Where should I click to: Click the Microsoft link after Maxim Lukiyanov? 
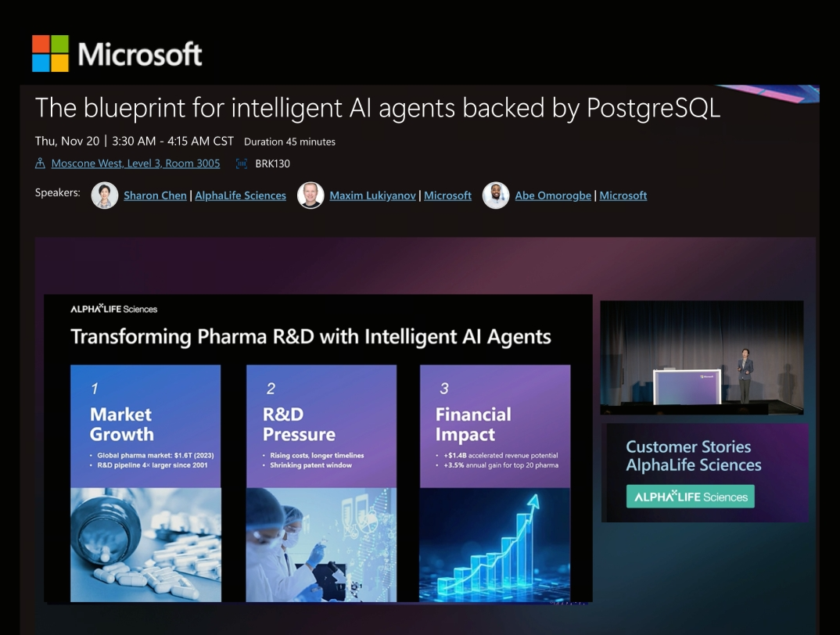(447, 196)
